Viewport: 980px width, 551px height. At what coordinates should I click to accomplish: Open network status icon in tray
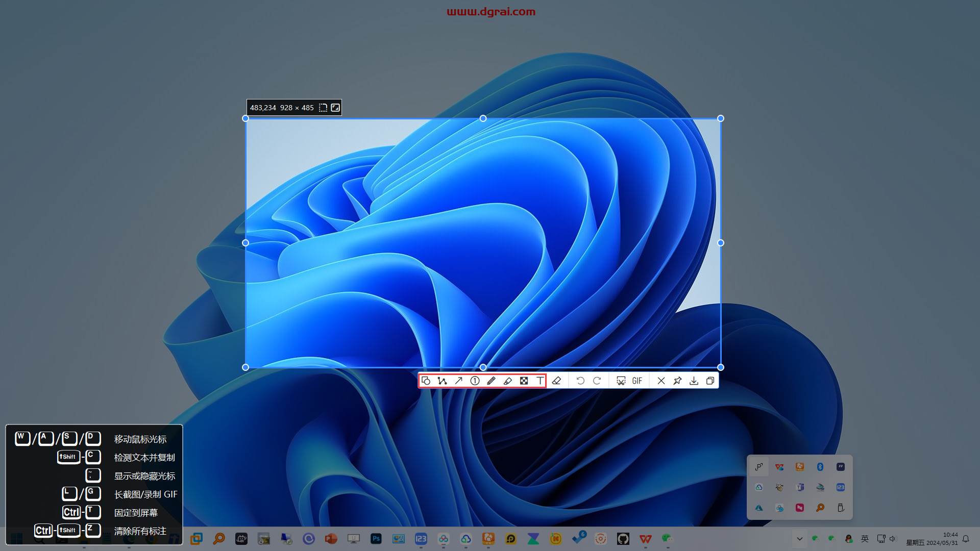pos(881,539)
